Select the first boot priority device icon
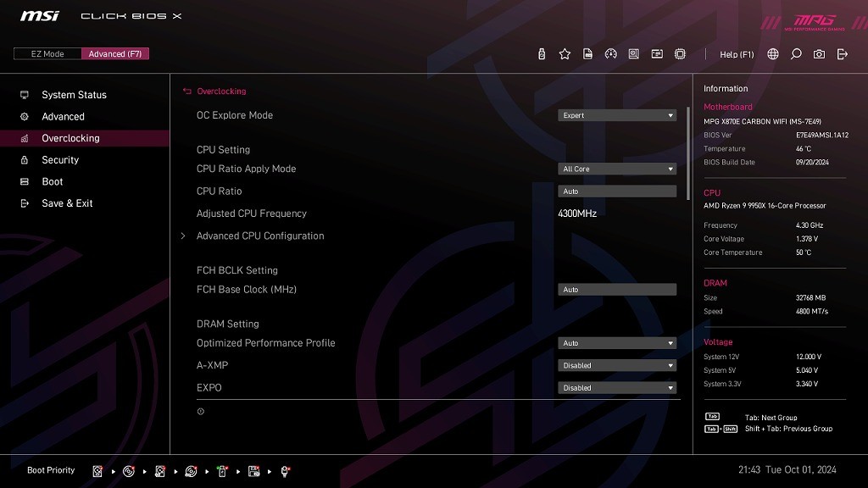 pos(98,471)
